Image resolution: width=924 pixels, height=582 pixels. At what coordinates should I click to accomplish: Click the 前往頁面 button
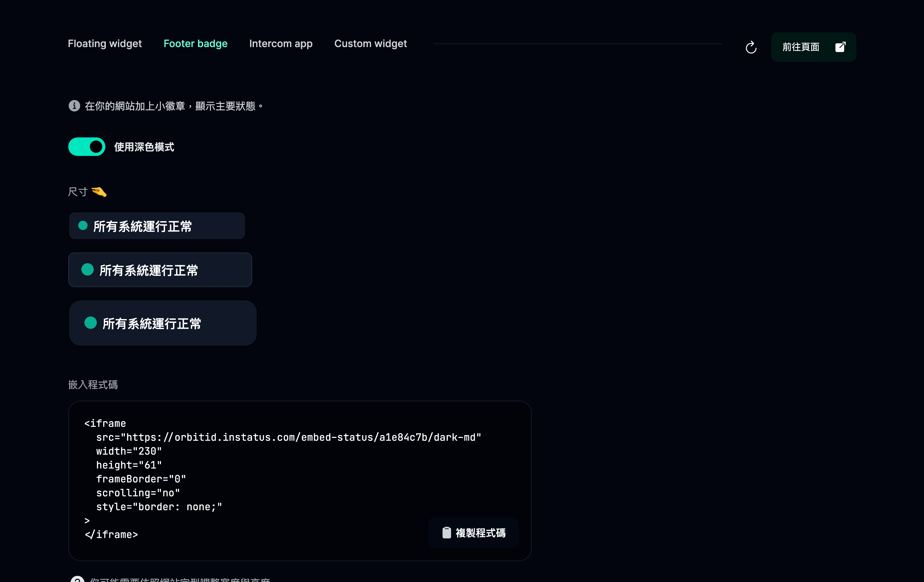[x=814, y=47]
